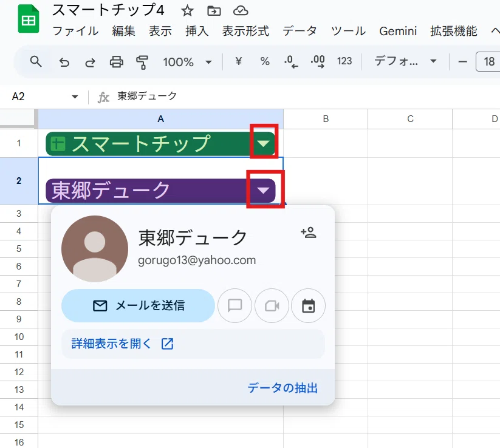Image resolution: width=500 pixels, height=448 pixels.
Task: Select column C header
Action: click(x=410, y=119)
